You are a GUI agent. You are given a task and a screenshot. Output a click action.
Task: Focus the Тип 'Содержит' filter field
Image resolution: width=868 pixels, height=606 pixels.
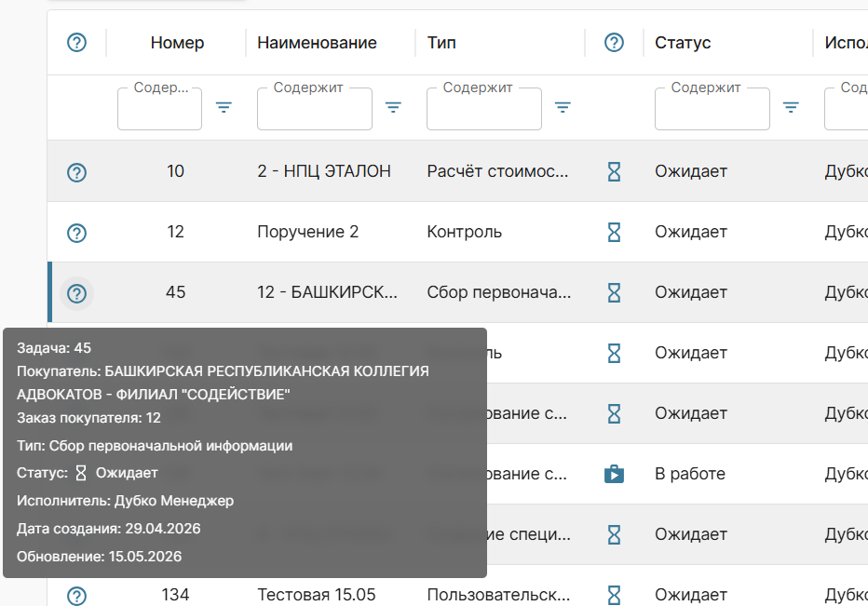coord(483,109)
